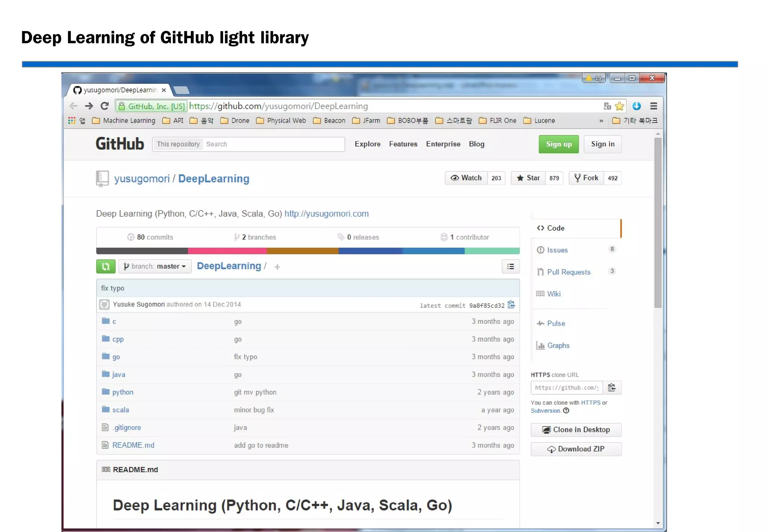Screen dimensions: 769x532
Task: Fork the repository
Action: pyautogui.click(x=586, y=178)
